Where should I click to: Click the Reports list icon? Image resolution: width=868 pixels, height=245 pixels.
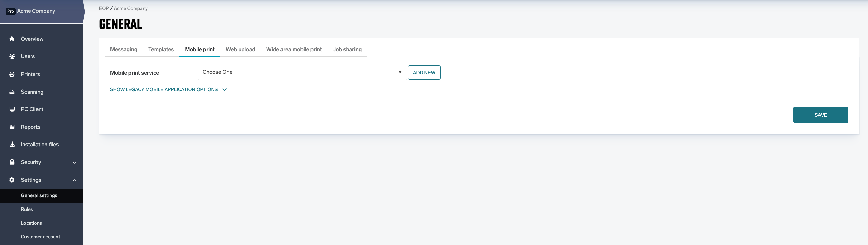point(12,127)
